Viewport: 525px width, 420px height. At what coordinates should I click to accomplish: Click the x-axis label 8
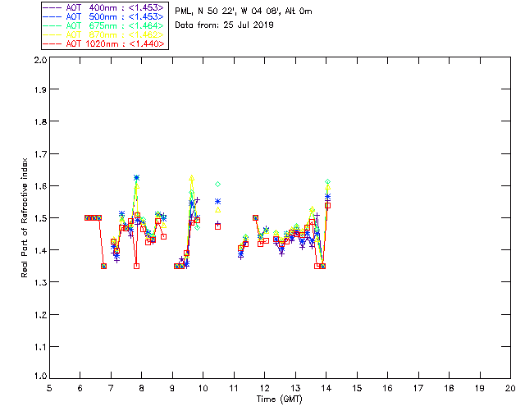coord(142,388)
